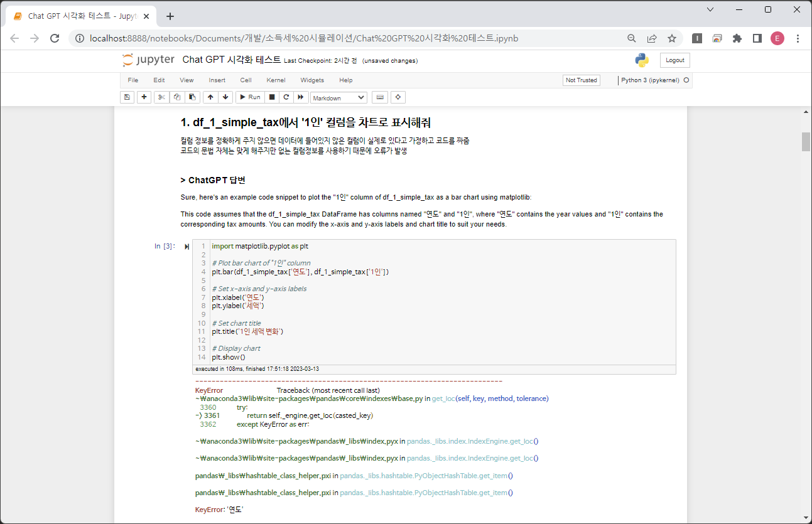Cut selected cells with scissors icon
The height and width of the screenshot is (524, 812).
(x=161, y=97)
